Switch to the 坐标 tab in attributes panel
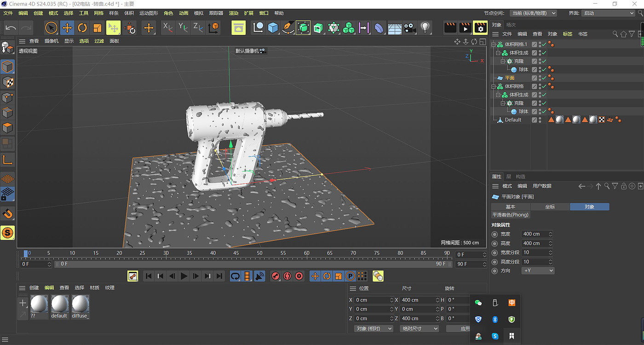Viewport: 644px width, 345px height. [550, 207]
